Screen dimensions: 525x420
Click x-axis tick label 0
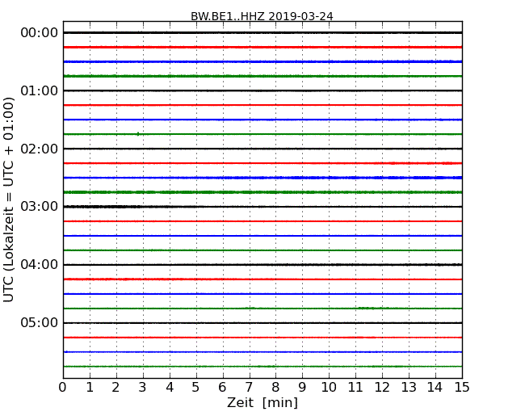tap(63, 388)
